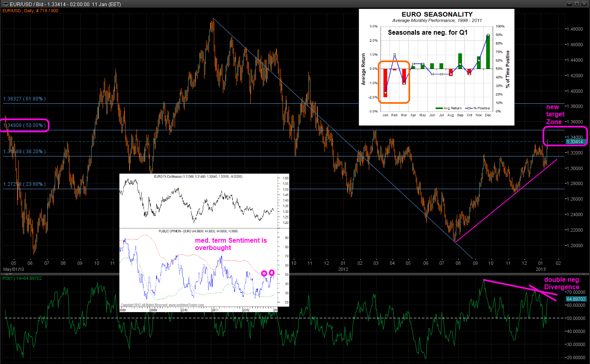
Task: Minimize the EUR/USD chart window
Action: tap(569, 4)
